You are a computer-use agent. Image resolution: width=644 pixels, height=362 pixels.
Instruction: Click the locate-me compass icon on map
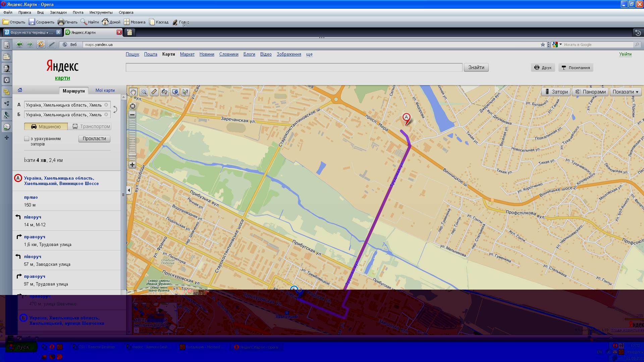[132, 106]
